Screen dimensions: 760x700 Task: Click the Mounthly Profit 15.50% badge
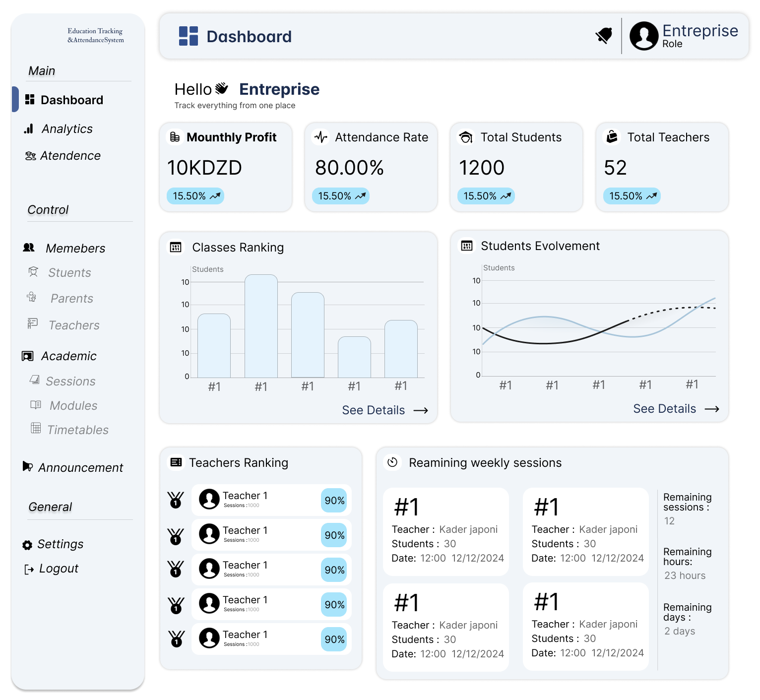195,196
